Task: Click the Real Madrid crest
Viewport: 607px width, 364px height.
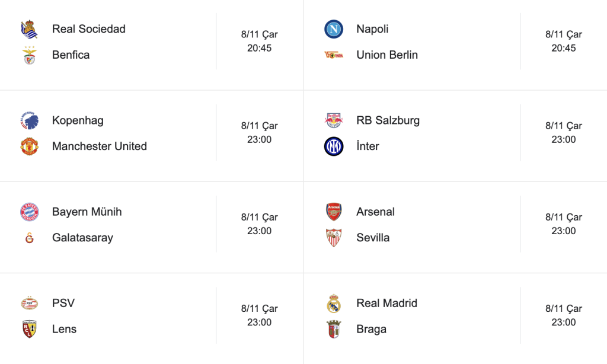Action: (x=334, y=303)
